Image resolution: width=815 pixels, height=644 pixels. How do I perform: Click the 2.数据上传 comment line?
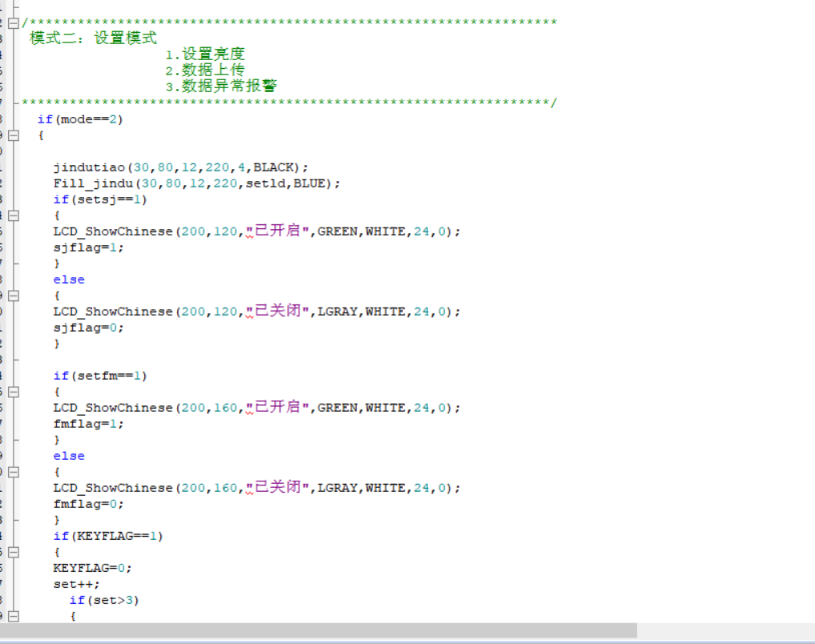[204, 70]
